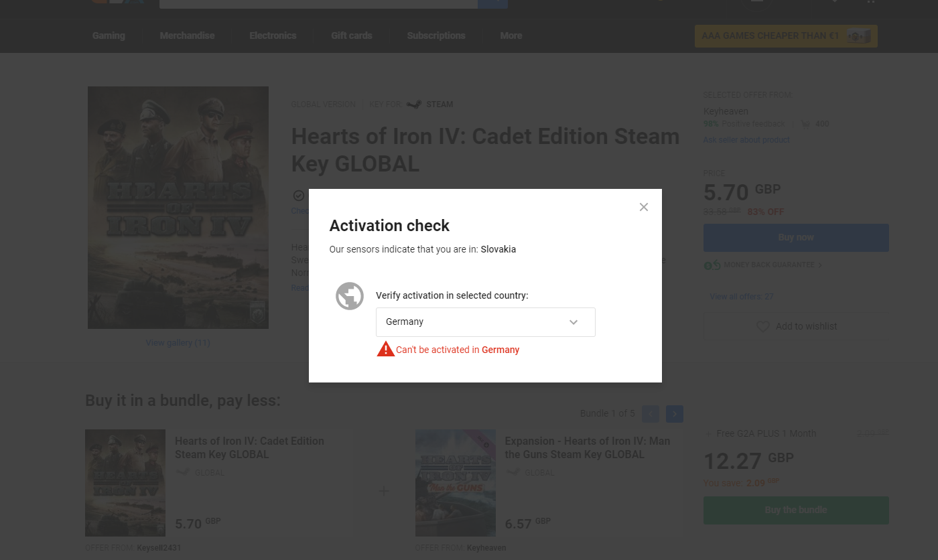Click the red warning triangle icon
Screen dimensions: 938x560
386,348
